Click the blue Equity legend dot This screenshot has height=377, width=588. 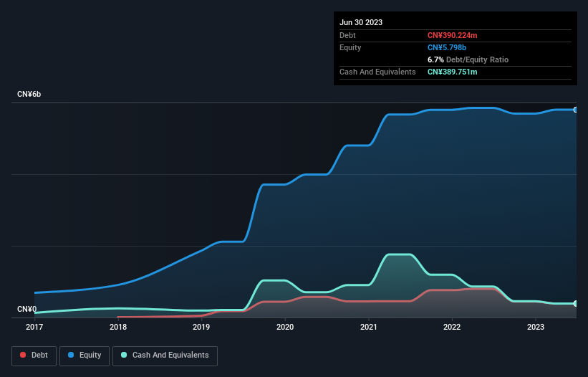click(71, 355)
